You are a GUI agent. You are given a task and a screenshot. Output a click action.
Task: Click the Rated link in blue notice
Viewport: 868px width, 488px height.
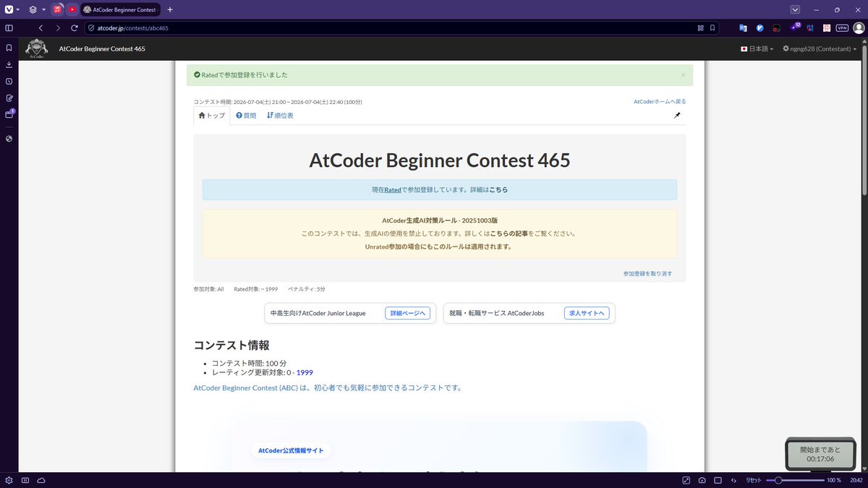(x=393, y=189)
